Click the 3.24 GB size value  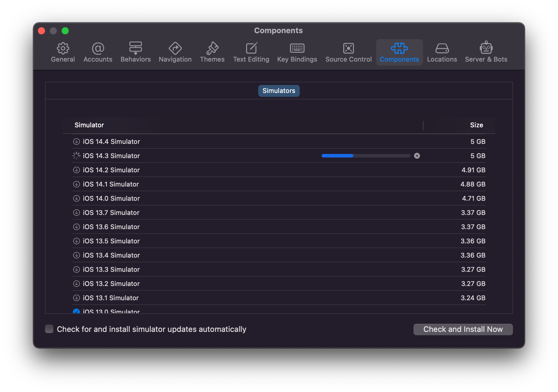(x=473, y=298)
